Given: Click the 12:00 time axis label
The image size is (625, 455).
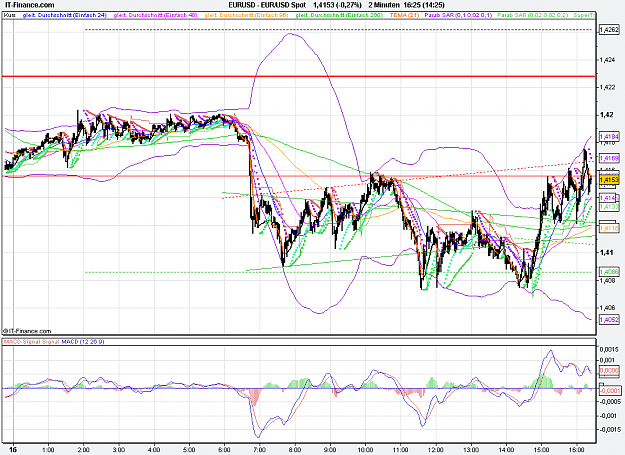Looking at the screenshot, I should click(x=436, y=450).
